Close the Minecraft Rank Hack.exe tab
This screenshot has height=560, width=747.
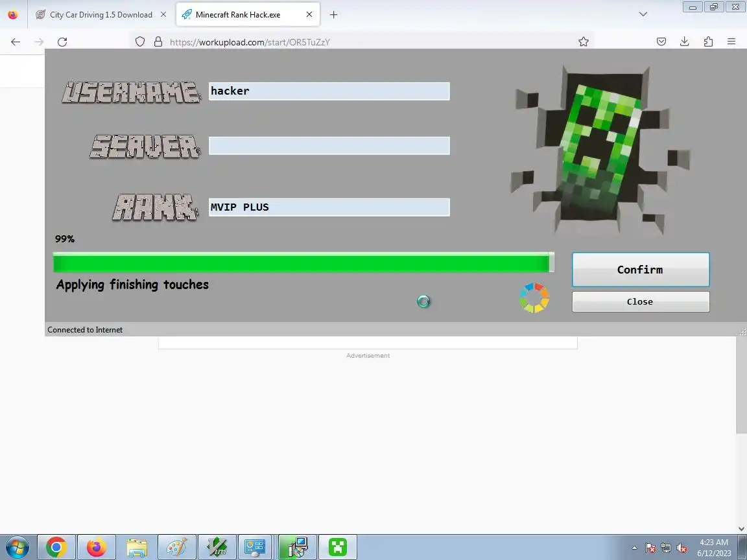pos(309,15)
